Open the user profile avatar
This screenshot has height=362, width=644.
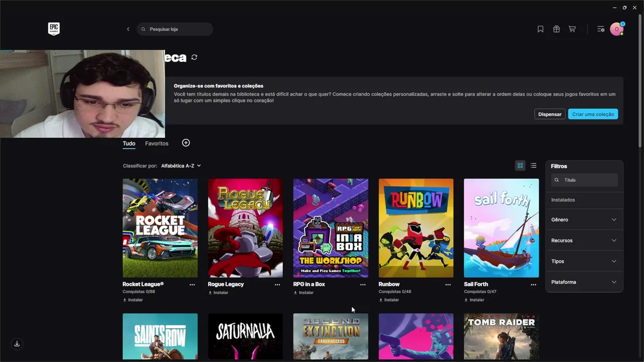(617, 29)
